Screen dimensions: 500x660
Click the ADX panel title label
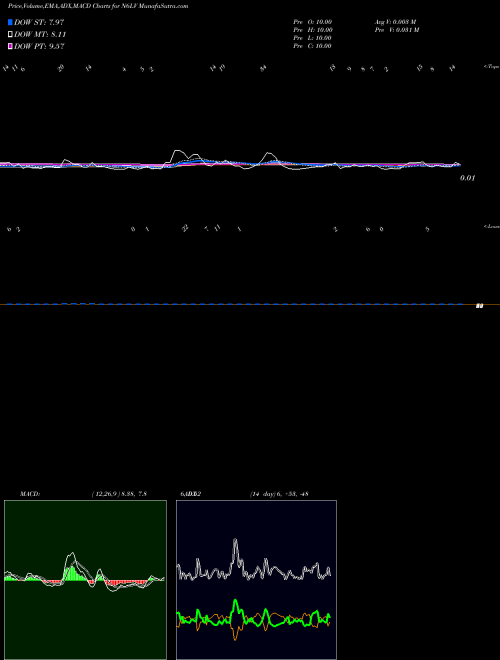[x=191, y=494]
